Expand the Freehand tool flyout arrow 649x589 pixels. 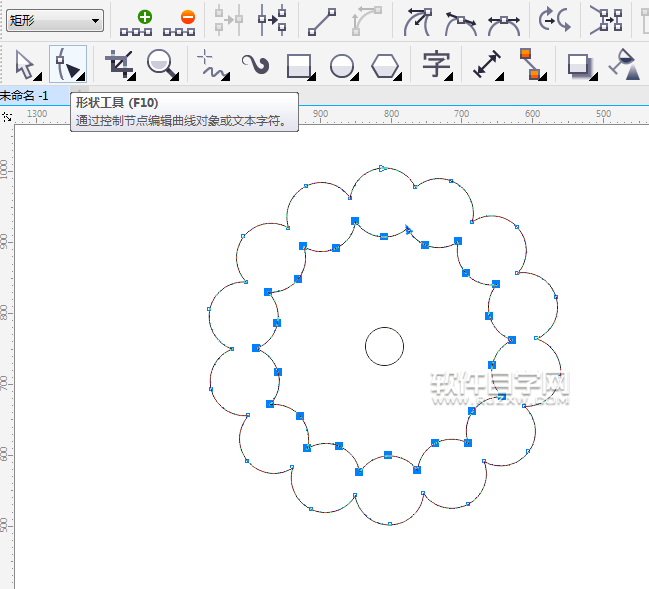click(x=226, y=76)
